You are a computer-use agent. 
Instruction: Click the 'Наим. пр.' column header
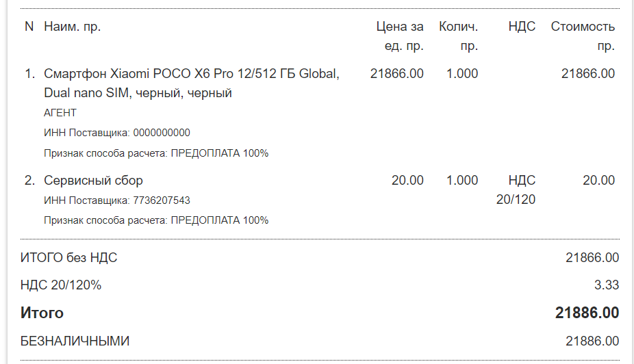tap(72, 27)
